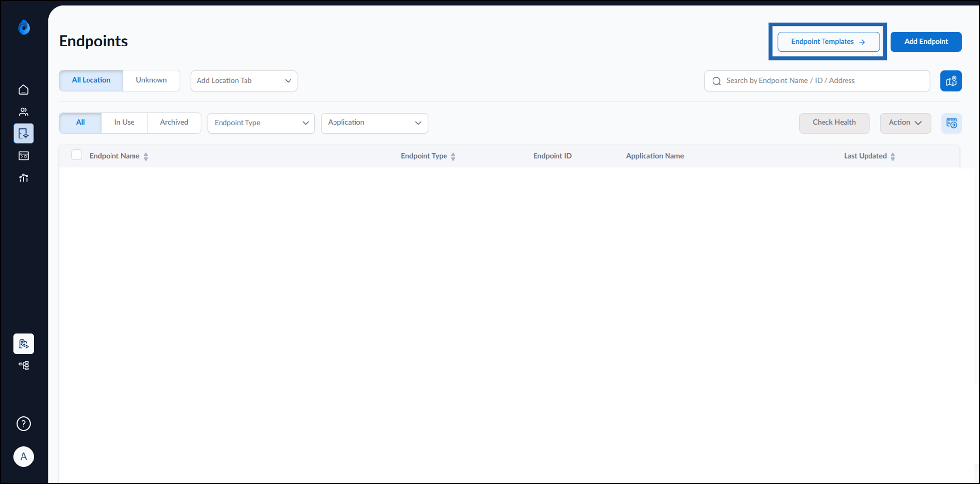Open Endpoint Templates

tap(828, 42)
